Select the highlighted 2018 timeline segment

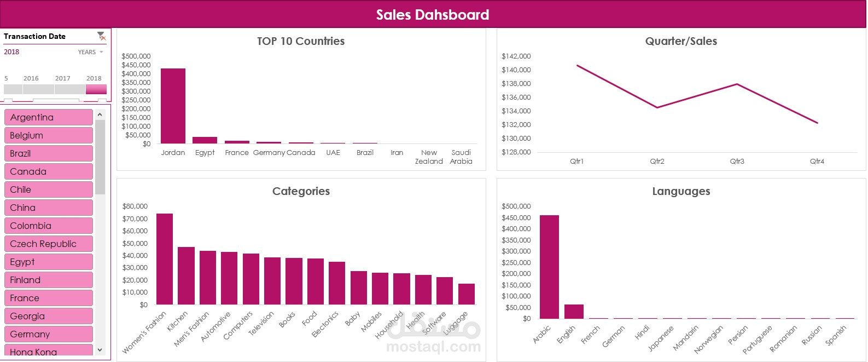click(x=96, y=89)
